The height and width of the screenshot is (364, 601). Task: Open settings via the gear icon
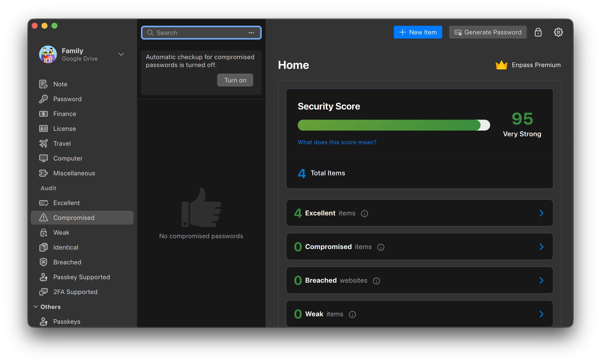click(x=558, y=32)
